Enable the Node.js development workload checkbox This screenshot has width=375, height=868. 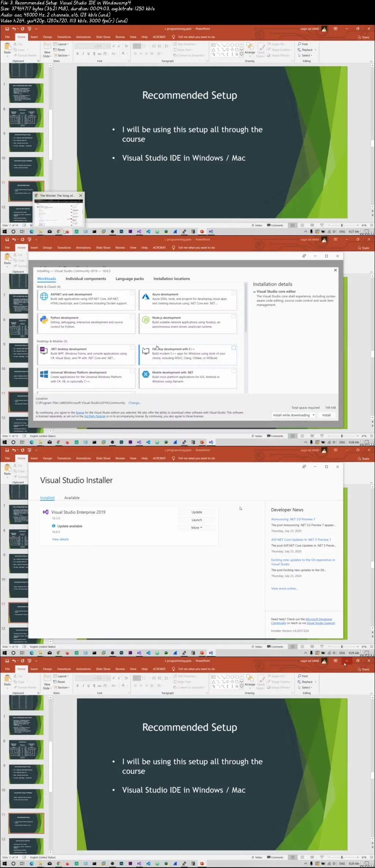pos(234,317)
